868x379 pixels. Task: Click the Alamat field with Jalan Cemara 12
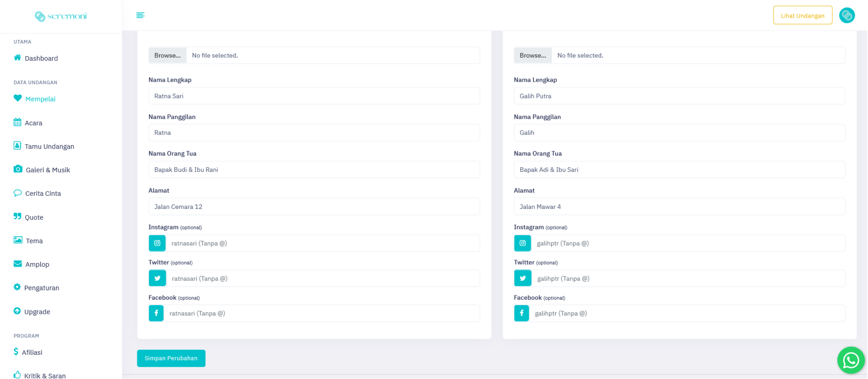point(314,207)
